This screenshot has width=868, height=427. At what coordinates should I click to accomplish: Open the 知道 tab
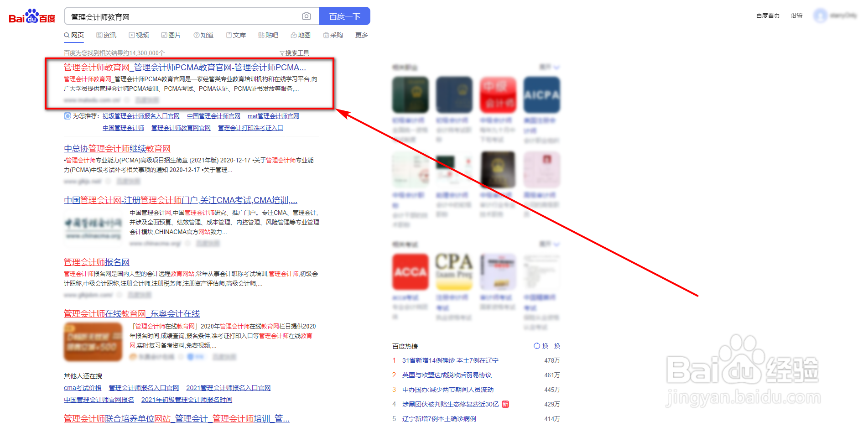(x=203, y=35)
